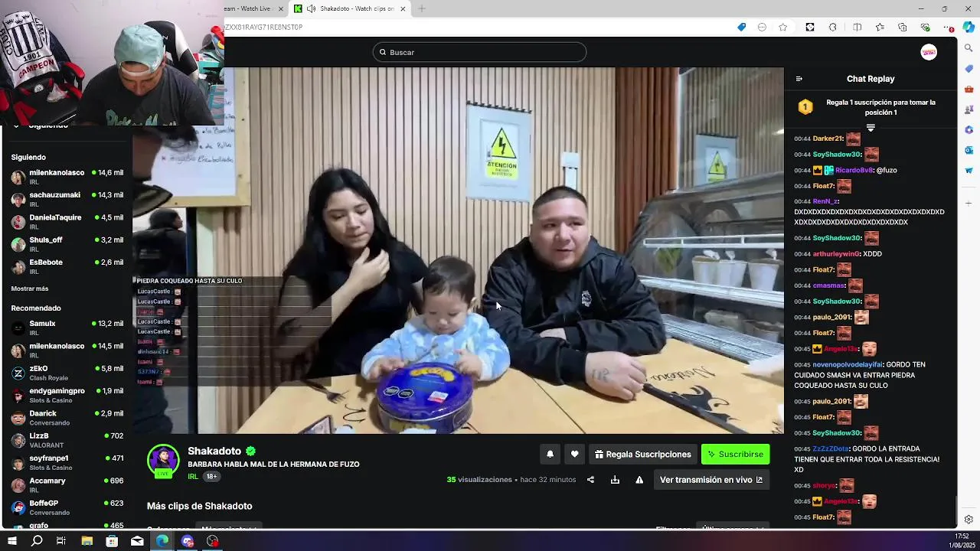Viewport: 980px width, 551px height.
Task: Open EsBebote followed channel
Action: point(67,266)
